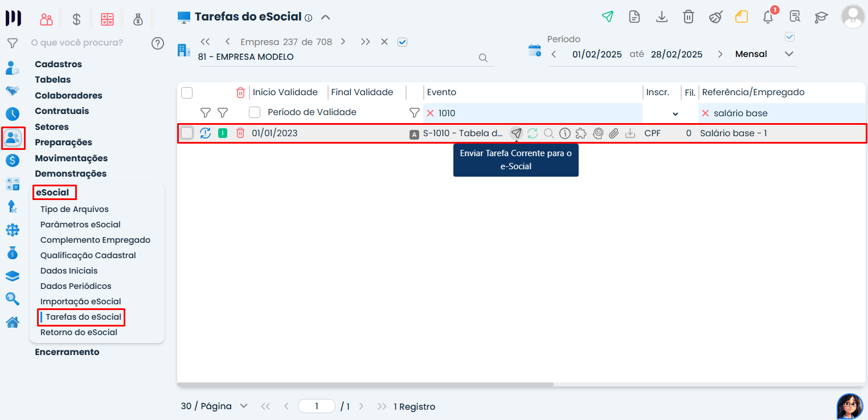Select Qualificação Cadastral submenu item
This screenshot has width=868, height=420.
click(x=88, y=255)
